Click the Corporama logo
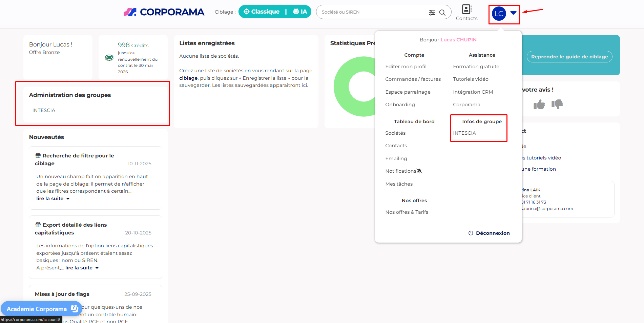This screenshot has height=323, width=644. [x=164, y=12]
